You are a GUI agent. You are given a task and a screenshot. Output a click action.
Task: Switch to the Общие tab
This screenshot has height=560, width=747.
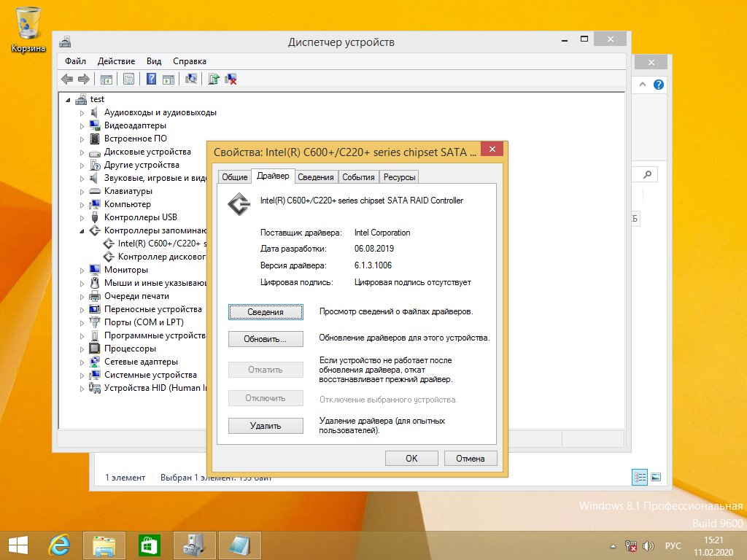click(x=235, y=177)
